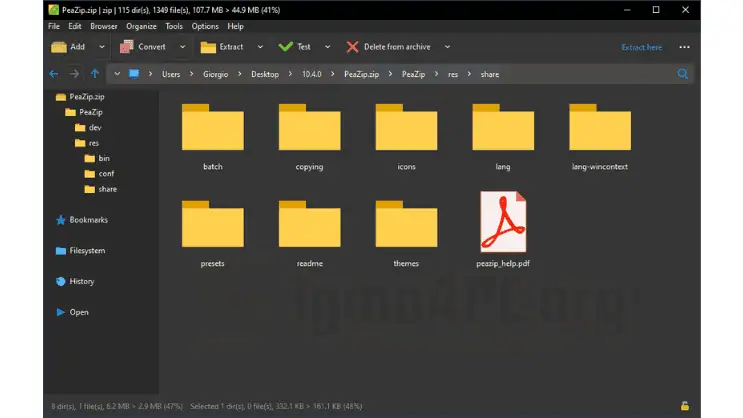
Task: Select the readme folder icon
Action: pos(309,224)
